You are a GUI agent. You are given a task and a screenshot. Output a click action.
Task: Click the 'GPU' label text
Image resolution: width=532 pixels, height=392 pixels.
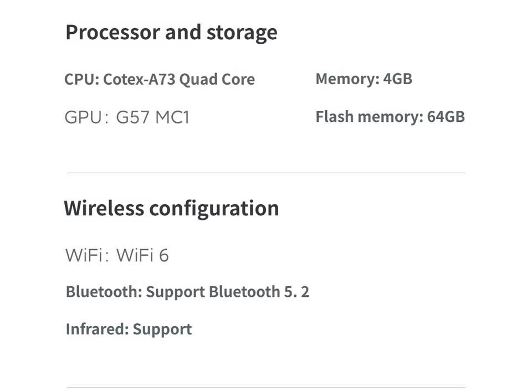point(83,117)
